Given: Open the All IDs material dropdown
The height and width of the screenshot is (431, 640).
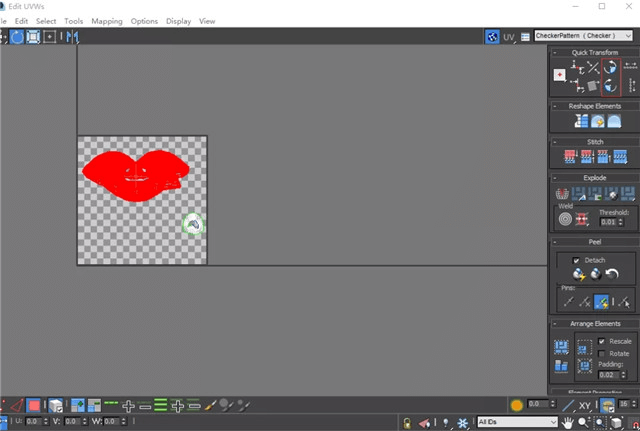Looking at the screenshot, I should click(517, 422).
